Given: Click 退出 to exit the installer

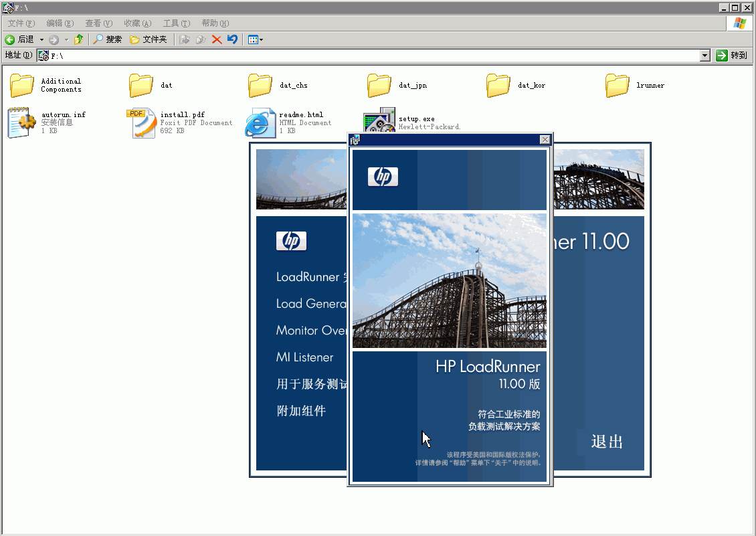Looking at the screenshot, I should click(607, 442).
